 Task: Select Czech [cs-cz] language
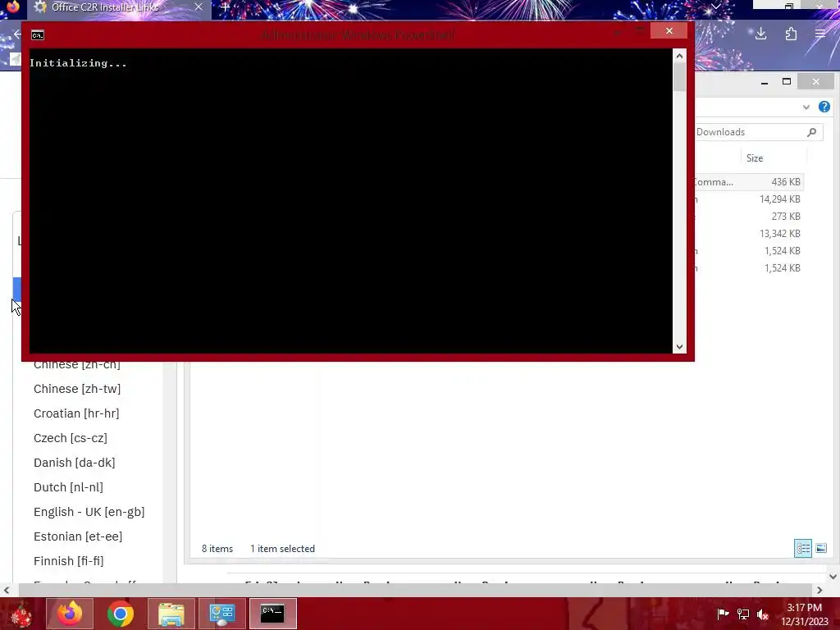point(71,438)
